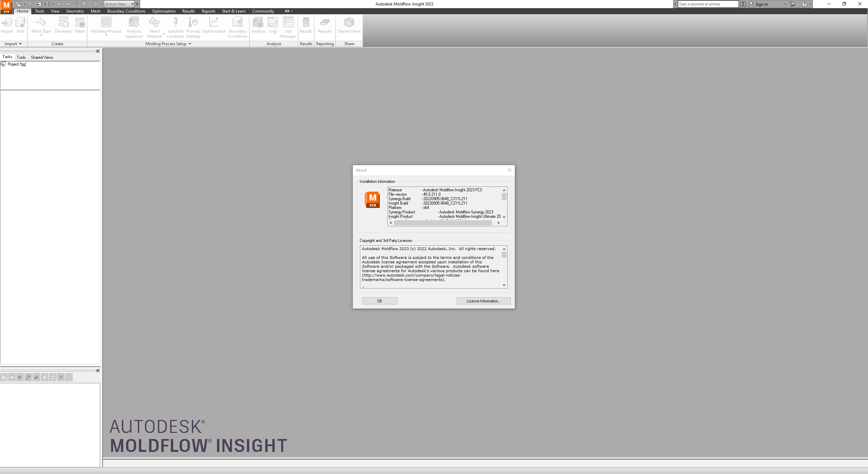Switch to the Tools ribbon tab
This screenshot has height=474, width=868.
(x=40, y=11)
